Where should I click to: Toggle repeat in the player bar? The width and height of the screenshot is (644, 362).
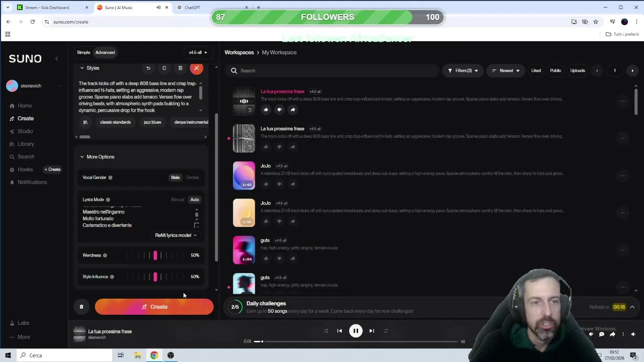[x=386, y=331]
